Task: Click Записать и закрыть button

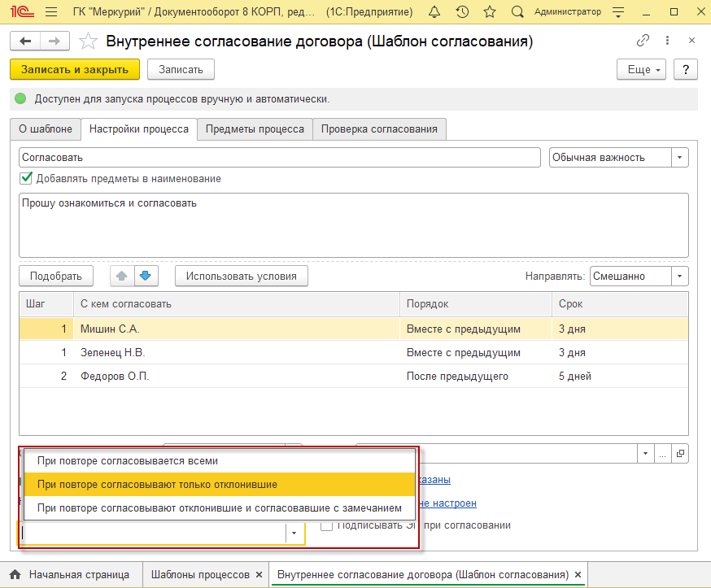Action: tap(75, 69)
